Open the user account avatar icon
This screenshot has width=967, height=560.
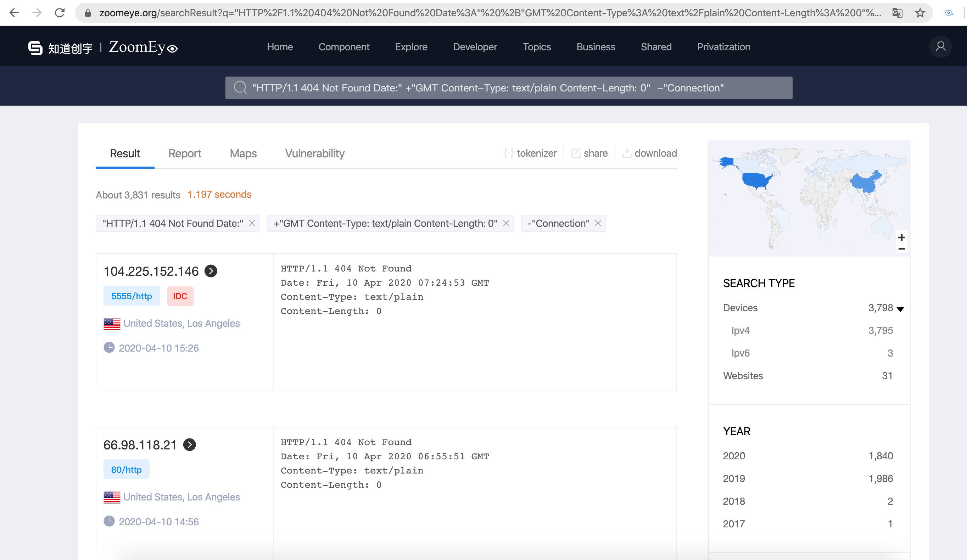pyautogui.click(x=940, y=47)
